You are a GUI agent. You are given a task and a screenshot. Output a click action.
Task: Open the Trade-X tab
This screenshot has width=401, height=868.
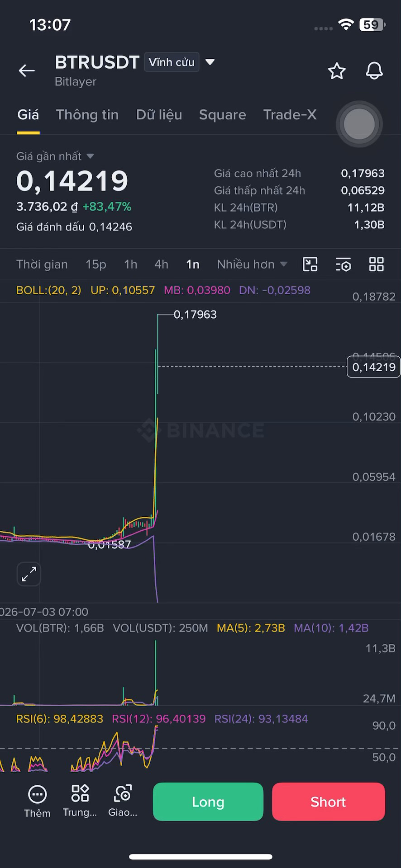click(x=290, y=115)
